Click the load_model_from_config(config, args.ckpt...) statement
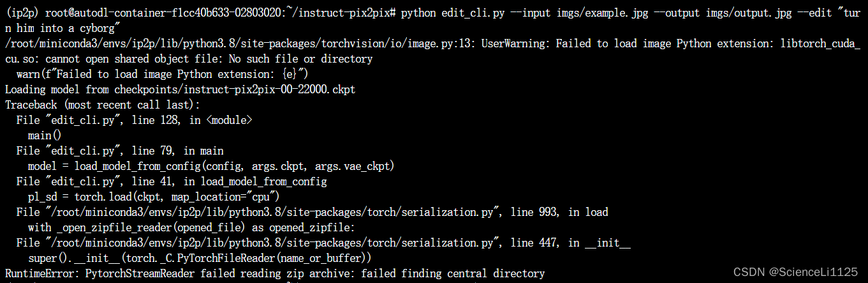The image size is (868, 283). 212,166
